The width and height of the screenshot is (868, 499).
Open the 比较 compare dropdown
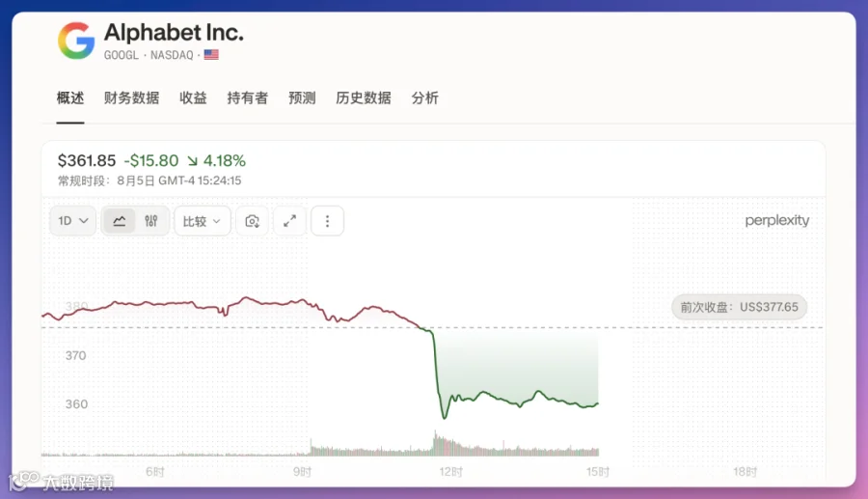pos(203,221)
